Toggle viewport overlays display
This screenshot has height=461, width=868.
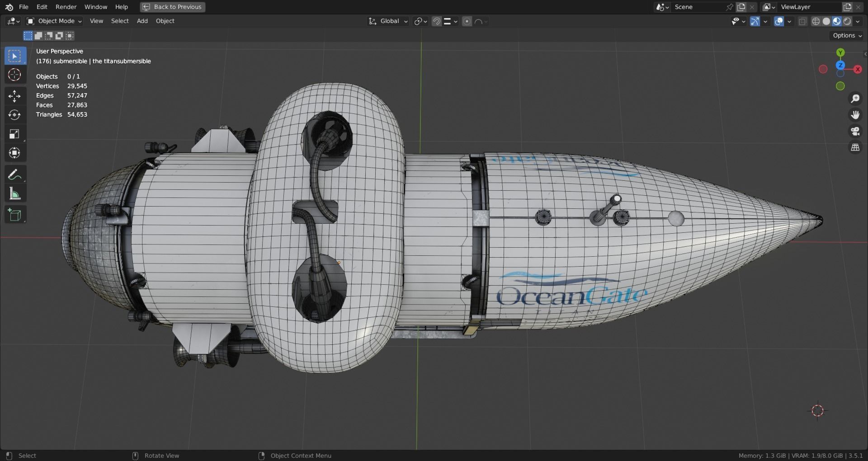(779, 21)
